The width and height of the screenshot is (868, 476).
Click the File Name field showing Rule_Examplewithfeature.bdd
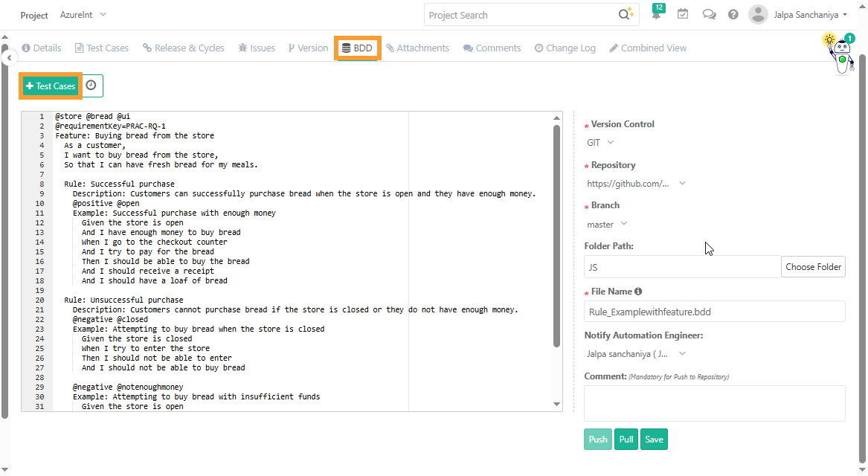click(x=713, y=311)
